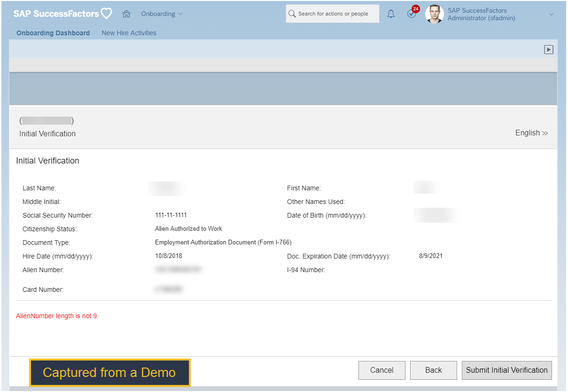The image size is (568, 392).
Task: Click the AlienNumber length error message
Action: pos(57,316)
